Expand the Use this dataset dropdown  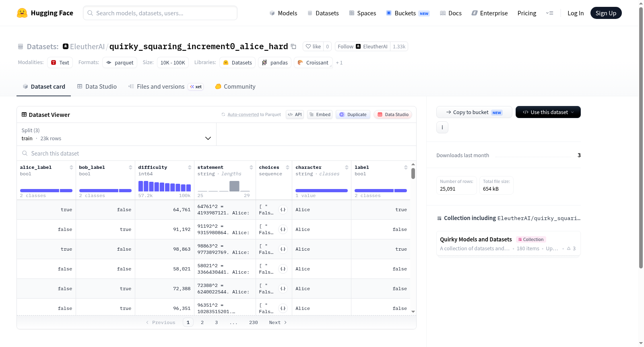tap(548, 112)
